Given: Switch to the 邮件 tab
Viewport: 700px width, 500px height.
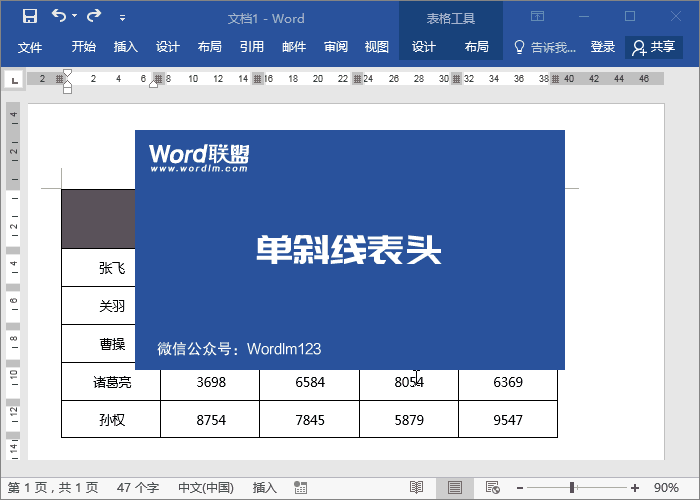Looking at the screenshot, I should [294, 47].
